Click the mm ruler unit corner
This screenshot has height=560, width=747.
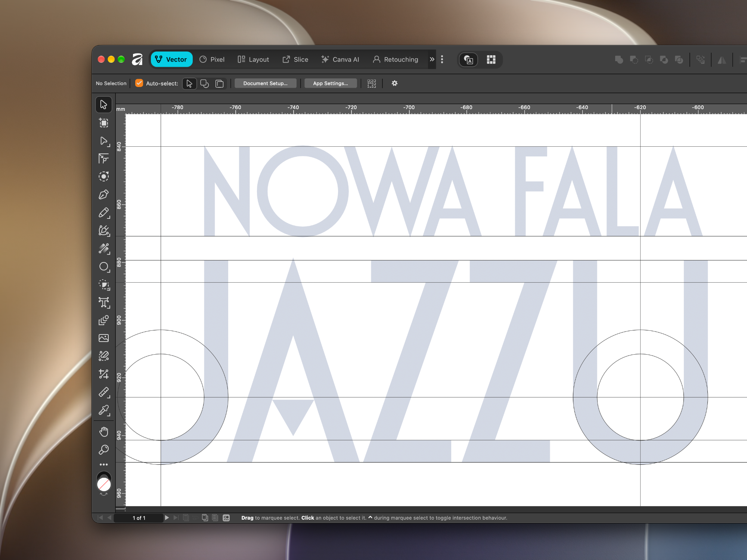(x=120, y=109)
